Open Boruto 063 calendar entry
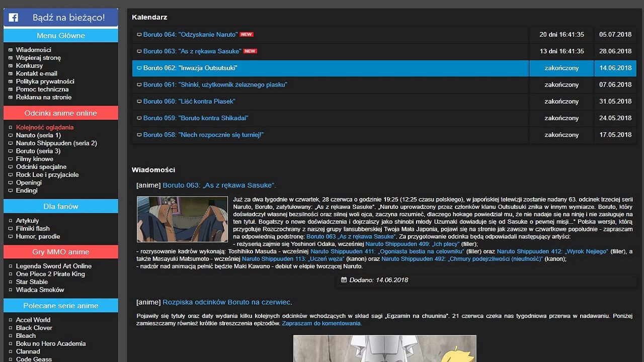 pos(192,51)
